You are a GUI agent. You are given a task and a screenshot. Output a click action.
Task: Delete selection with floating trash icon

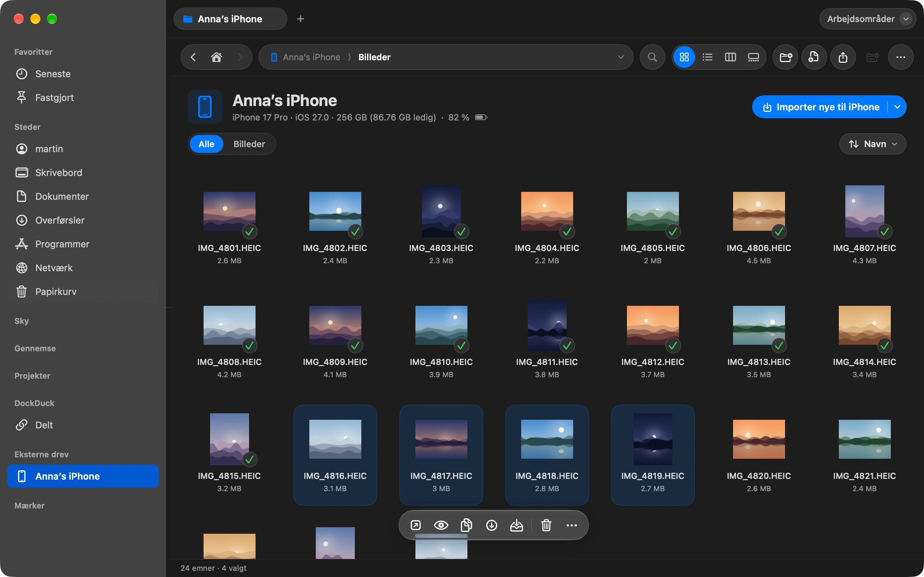point(546,525)
